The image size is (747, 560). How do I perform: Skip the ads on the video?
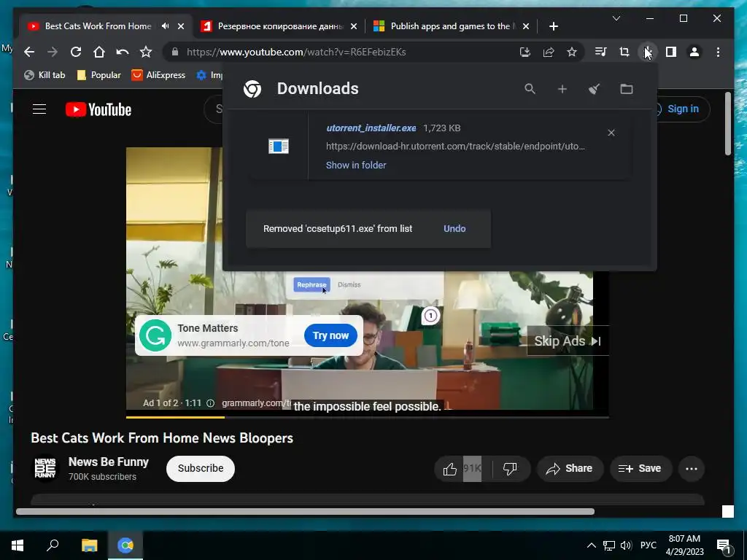pos(568,341)
